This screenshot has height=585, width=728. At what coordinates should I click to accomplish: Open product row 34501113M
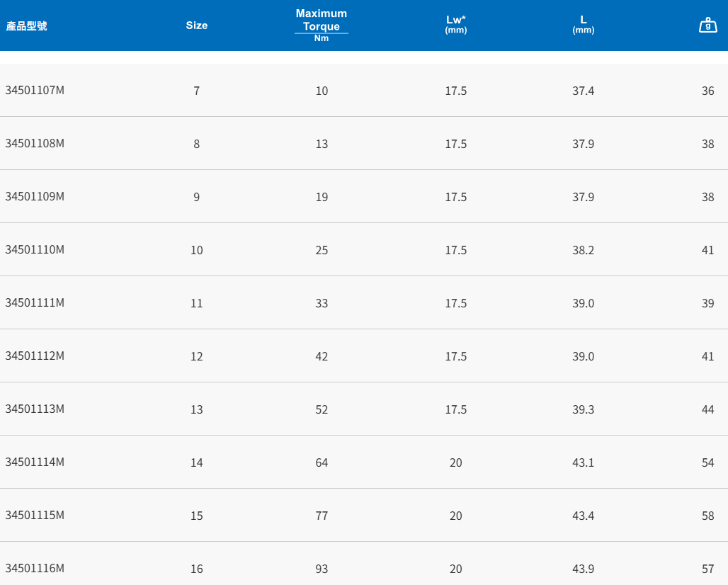(35, 409)
